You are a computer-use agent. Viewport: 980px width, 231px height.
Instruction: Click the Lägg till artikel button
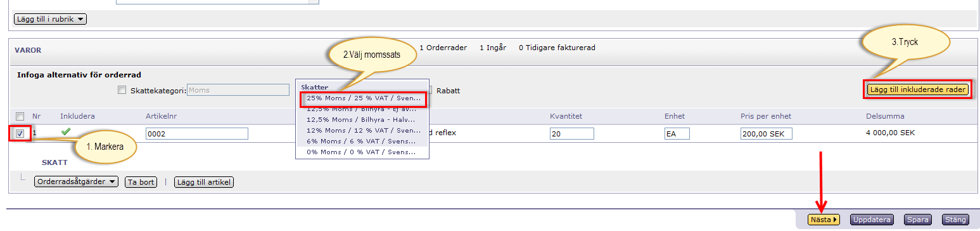(204, 182)
